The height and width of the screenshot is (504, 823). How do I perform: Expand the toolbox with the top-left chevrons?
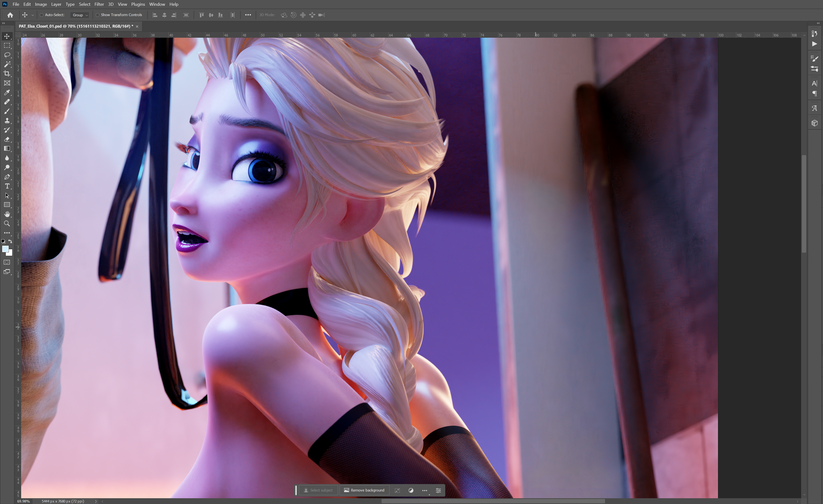(x=3, y=23)
